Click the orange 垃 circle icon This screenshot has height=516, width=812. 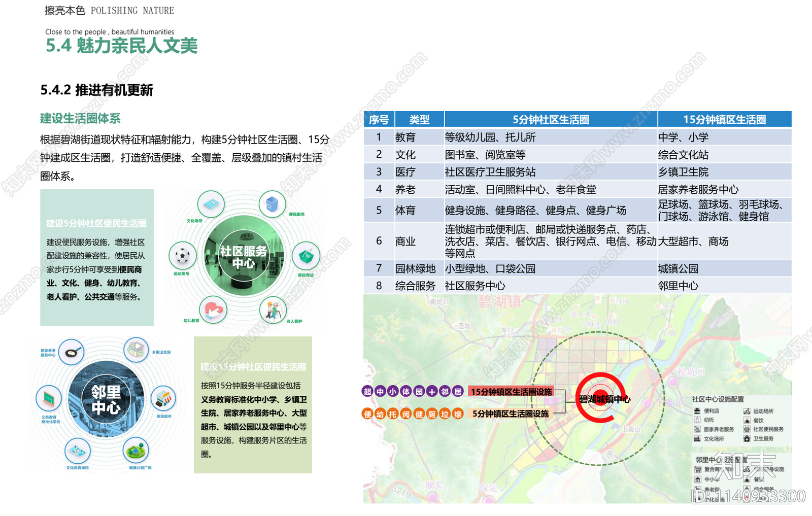445,414
